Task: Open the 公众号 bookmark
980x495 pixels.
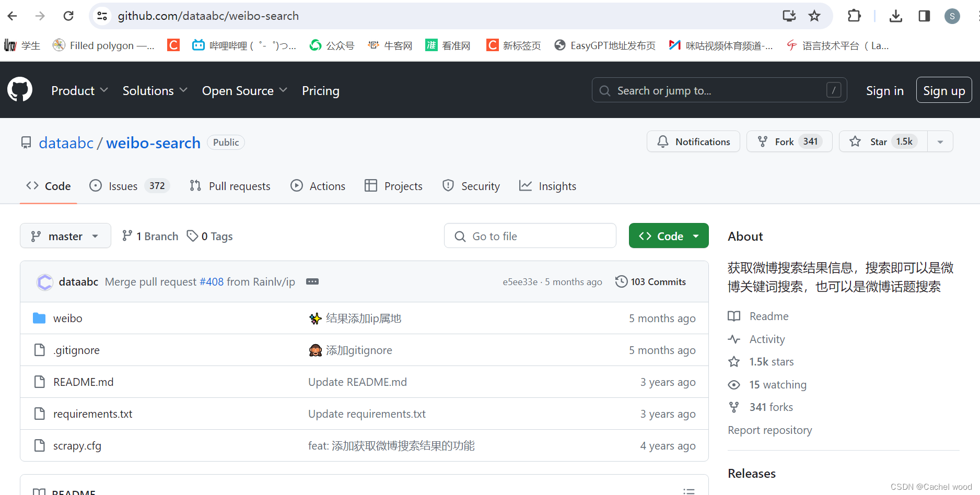Action: coord(332,45)
